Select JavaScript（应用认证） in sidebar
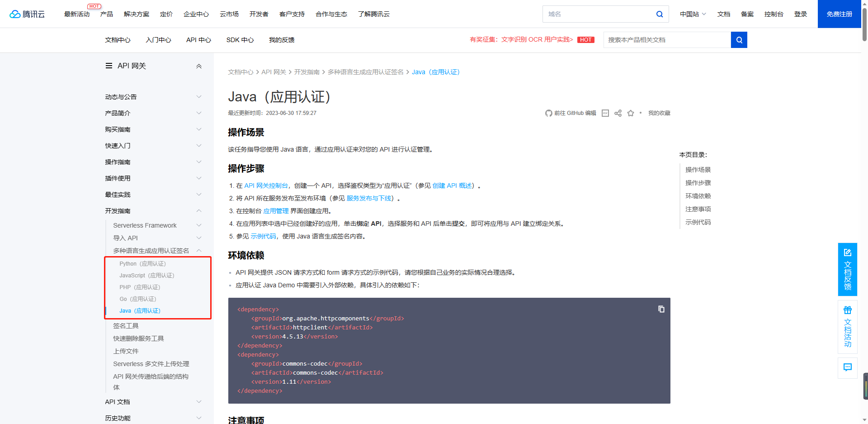Viewport: 868px width, 424px height. (x=146, y=276)
